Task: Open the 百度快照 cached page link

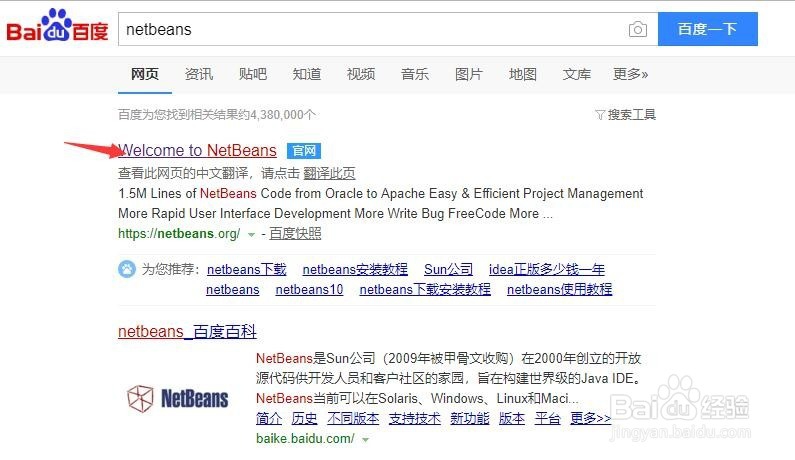Action: [x=295, y=234]
